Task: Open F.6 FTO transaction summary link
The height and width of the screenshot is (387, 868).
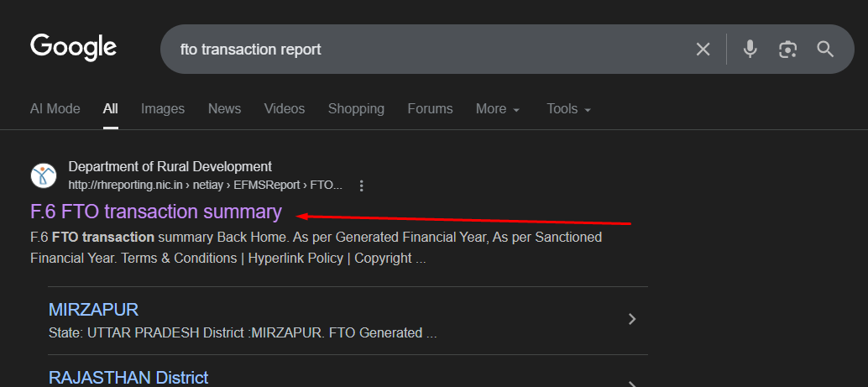Action: pyautogui.click(x=156, y=212)
